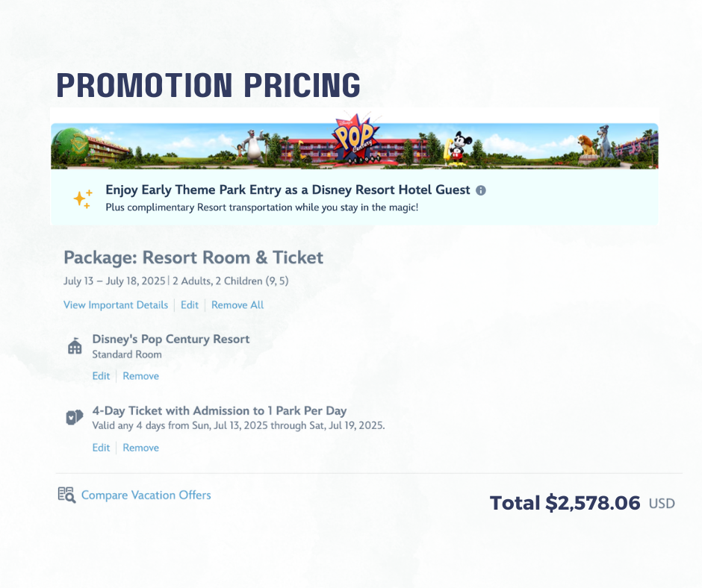Open View Important Details link

(116, 304)
